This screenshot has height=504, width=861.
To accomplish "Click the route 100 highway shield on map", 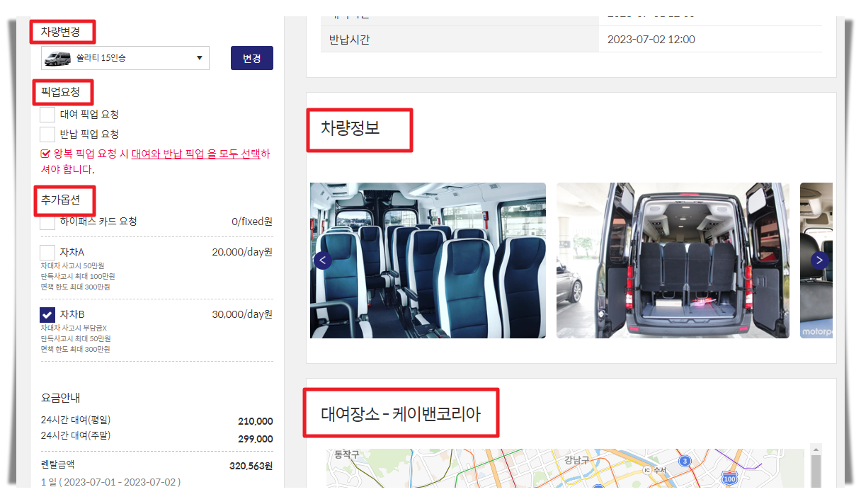I will (x=730, y=479).
